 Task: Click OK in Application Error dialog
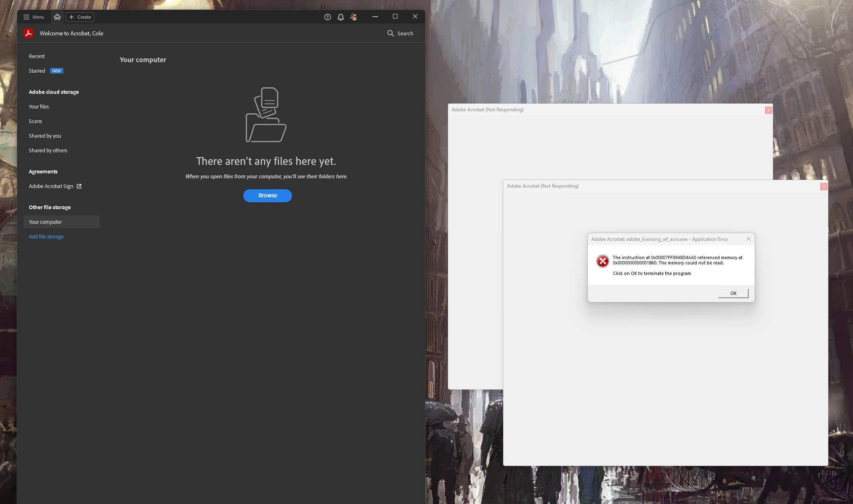pos(733,293)
